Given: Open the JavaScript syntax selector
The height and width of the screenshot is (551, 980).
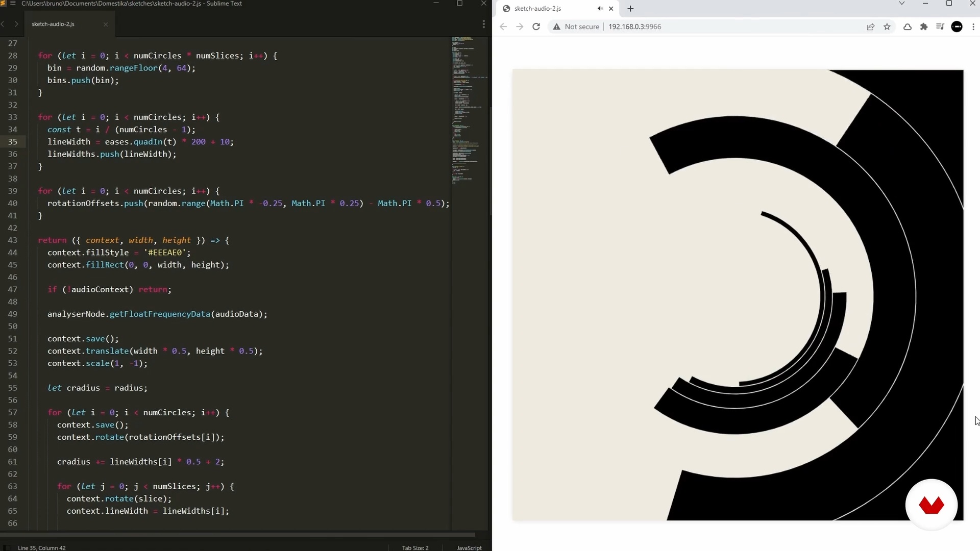Looking at the screenshot, I should pyautogui.click(x=469, y=547).
